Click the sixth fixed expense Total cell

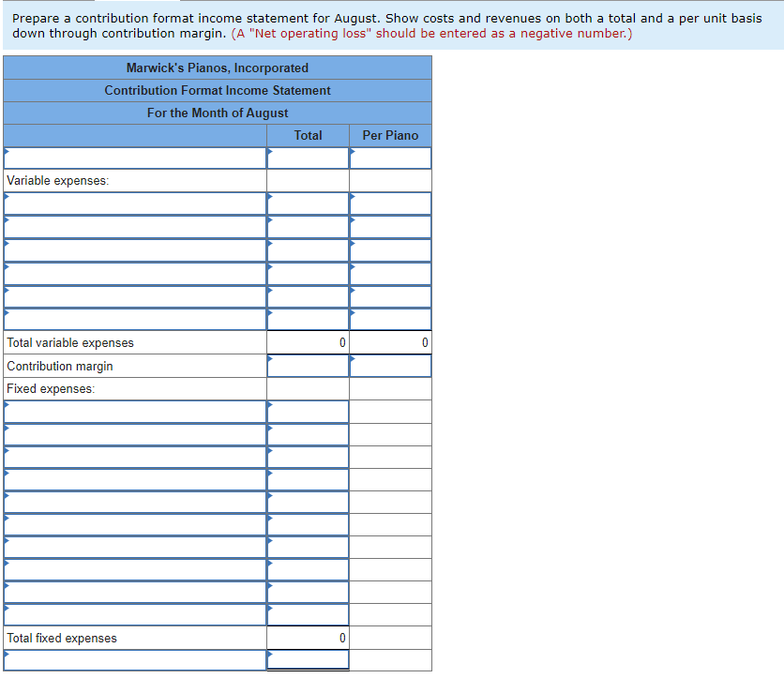tap(308, 524)
